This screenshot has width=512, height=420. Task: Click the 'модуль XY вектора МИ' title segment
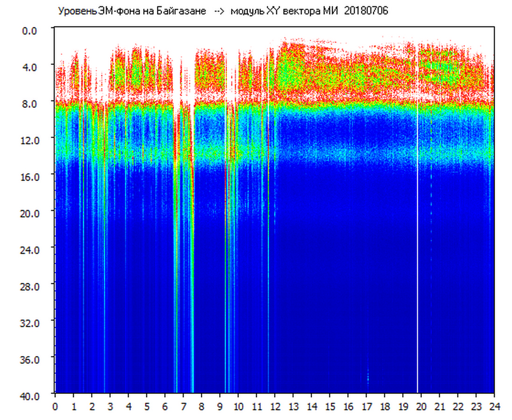tap(286, 11)
